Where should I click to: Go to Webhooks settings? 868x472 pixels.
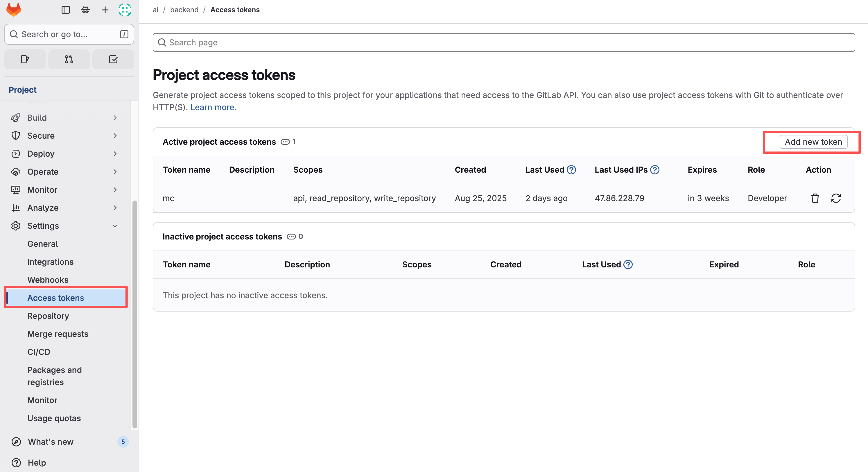pos(48,280)
